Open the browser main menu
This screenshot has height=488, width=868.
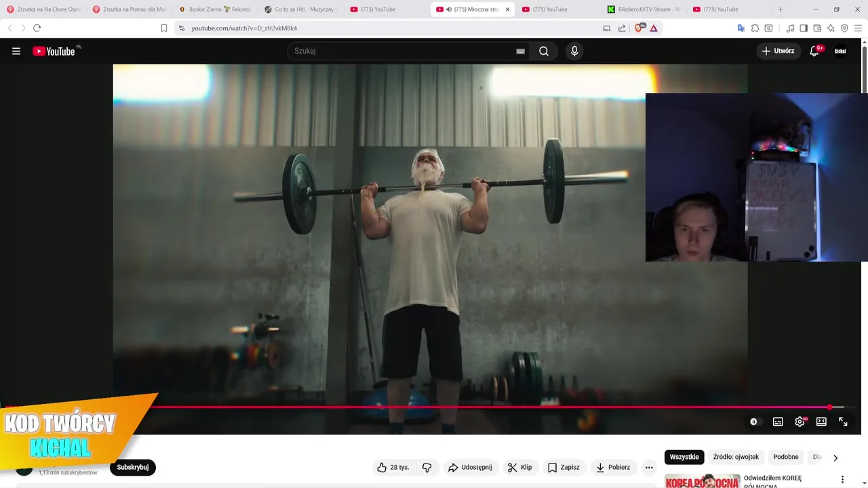coord(858,28)
